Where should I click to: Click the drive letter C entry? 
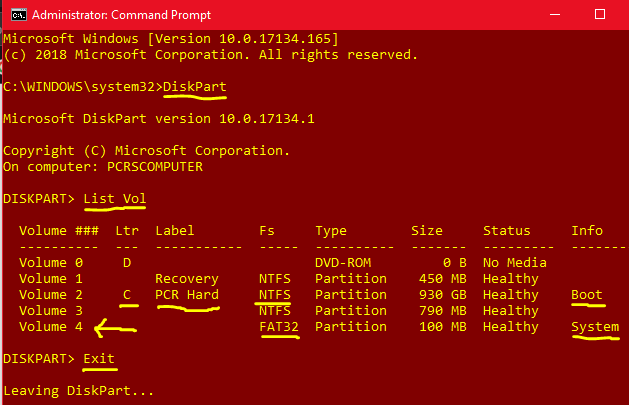(127, 294)
